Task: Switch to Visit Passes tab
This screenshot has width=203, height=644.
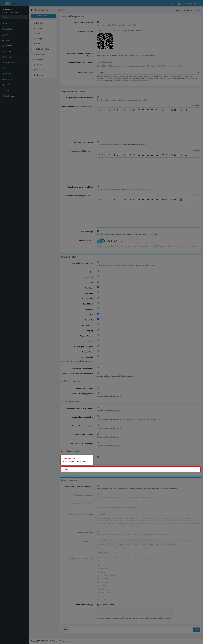Action: tap(44, 44)
